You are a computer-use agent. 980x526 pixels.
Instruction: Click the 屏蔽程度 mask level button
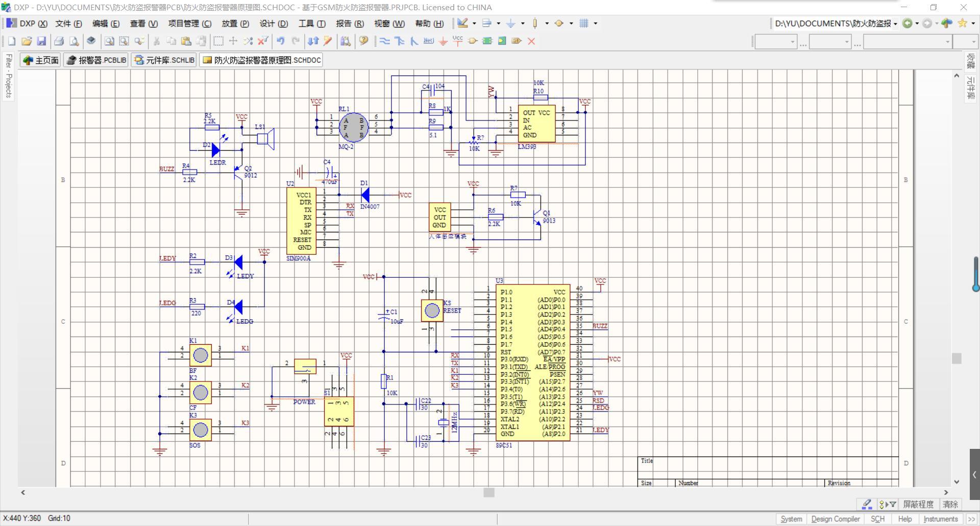click(x=918, y=504)
